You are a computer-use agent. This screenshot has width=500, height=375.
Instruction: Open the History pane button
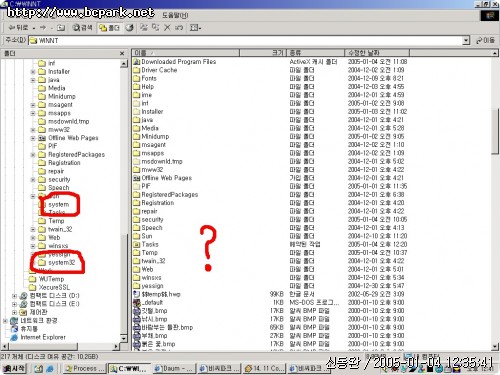click(x=130, y=28)
